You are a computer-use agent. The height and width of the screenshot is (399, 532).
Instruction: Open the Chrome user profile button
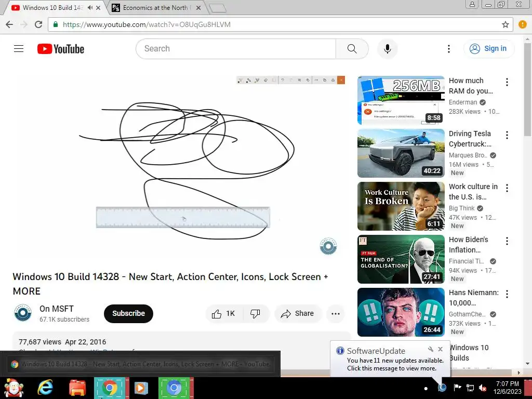click(x=472, y=5)
